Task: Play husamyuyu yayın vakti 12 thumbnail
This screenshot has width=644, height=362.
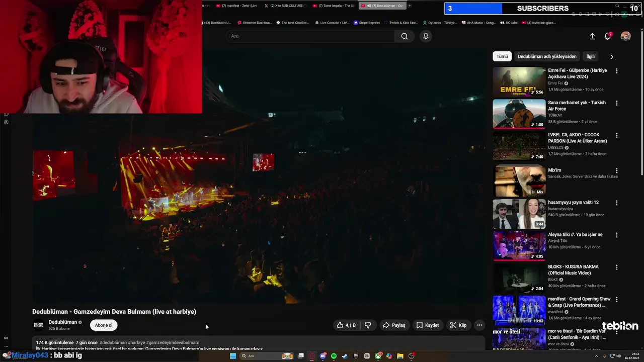Action: pos(519,214)
